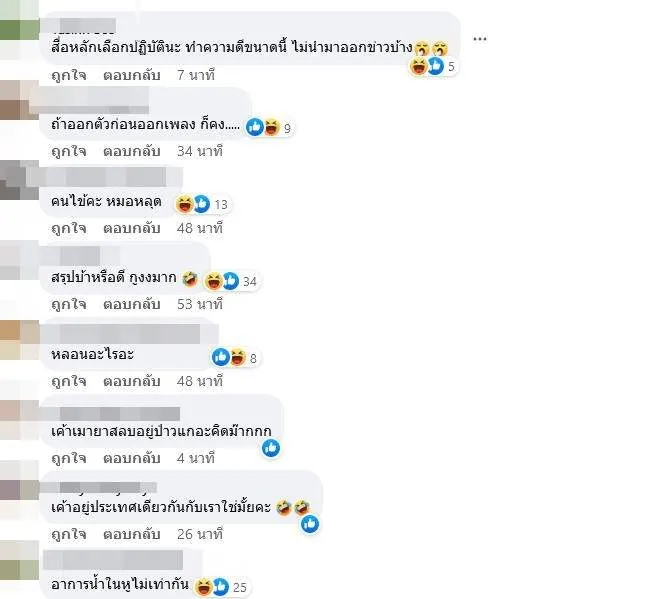Click the 48 นาที timestamp under 'หลอนอะไรอะ'

(x=200, y=381)
